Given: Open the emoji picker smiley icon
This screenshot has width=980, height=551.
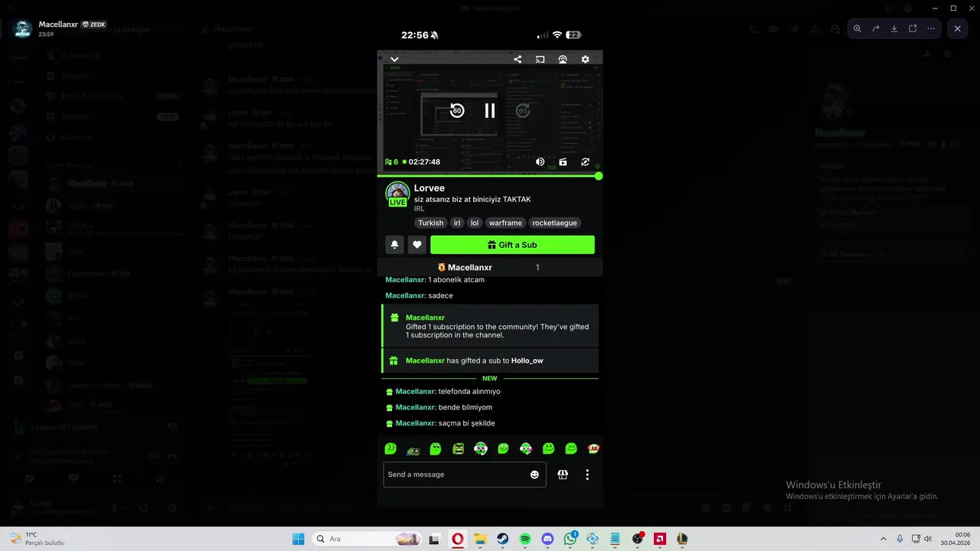Looking at the screenshot, I should [534, 474].
